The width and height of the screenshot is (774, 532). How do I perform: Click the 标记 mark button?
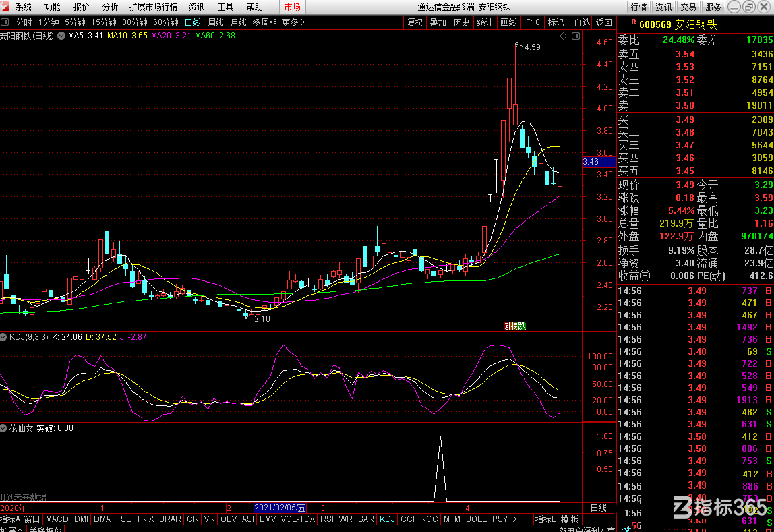coord(556,22)
